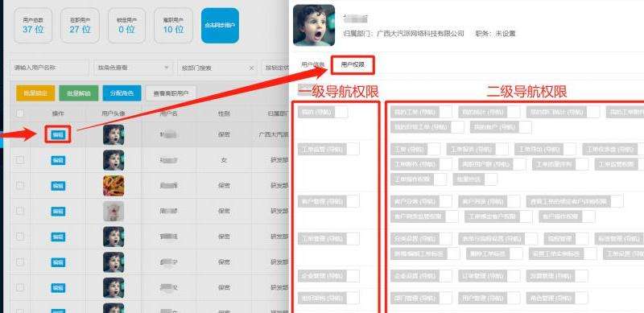Focus the 请输入用户名称 search field

coord(49,68)
